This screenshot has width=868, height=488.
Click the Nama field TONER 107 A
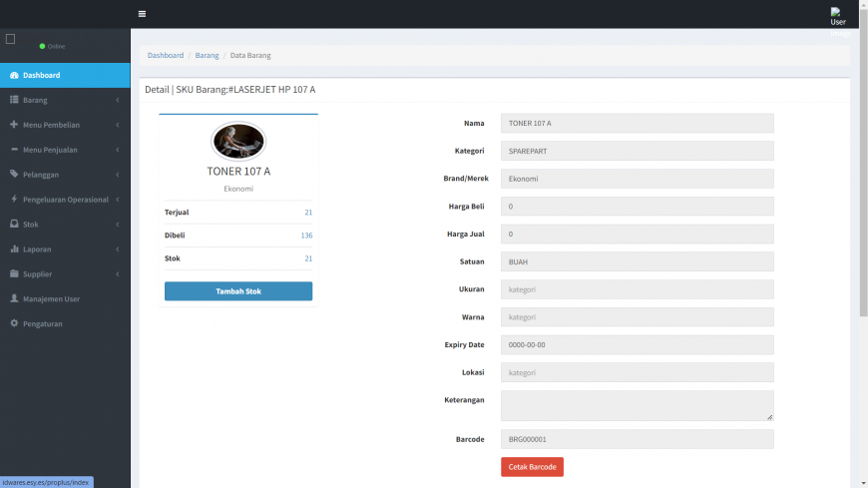[x=638, y=124]
